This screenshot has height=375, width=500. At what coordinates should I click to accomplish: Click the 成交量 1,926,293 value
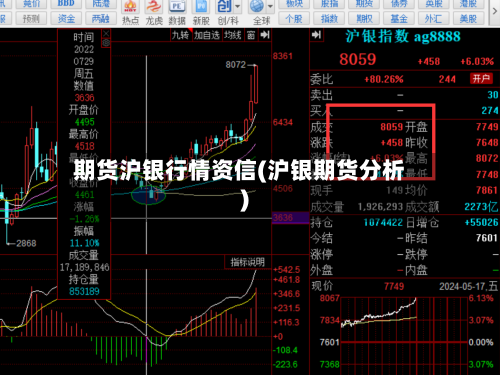click(380, 207)
